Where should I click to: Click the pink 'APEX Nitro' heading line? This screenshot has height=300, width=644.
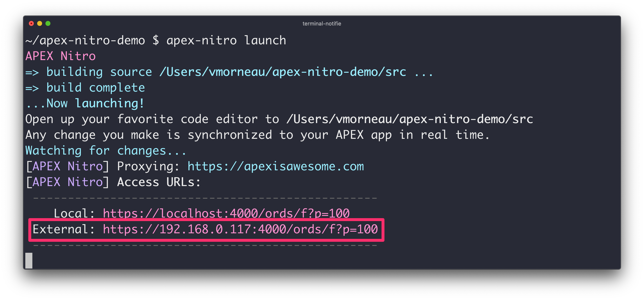coord(61,56)
